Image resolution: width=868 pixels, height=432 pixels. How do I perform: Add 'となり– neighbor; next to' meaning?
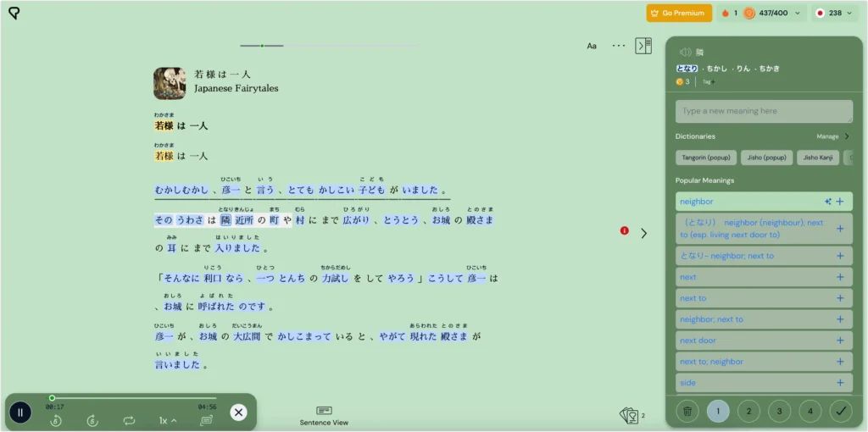coord(840,256)
